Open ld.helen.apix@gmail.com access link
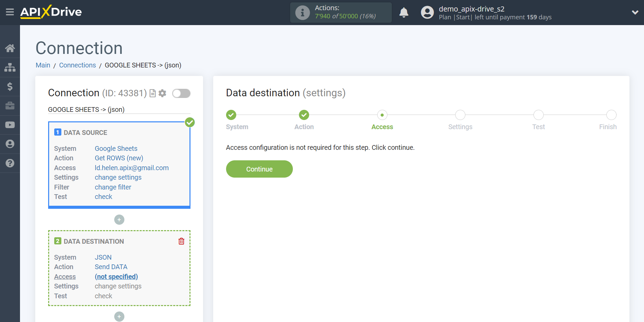Screen dimensions: 644x322 132,168
